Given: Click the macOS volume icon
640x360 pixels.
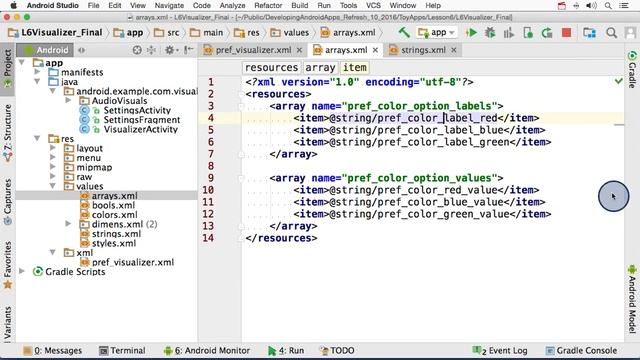Looking at the screenshot, I should tap(591, 6).
